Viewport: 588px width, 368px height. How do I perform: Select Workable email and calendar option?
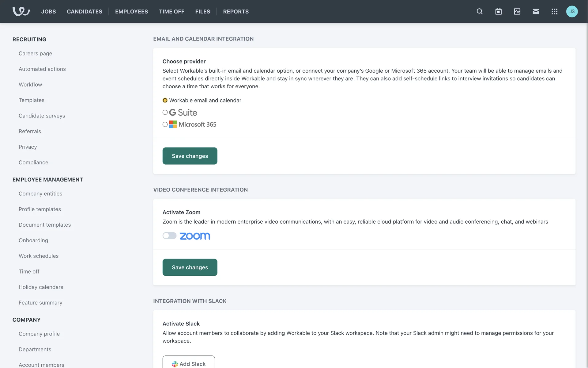(x=165, y=100)
